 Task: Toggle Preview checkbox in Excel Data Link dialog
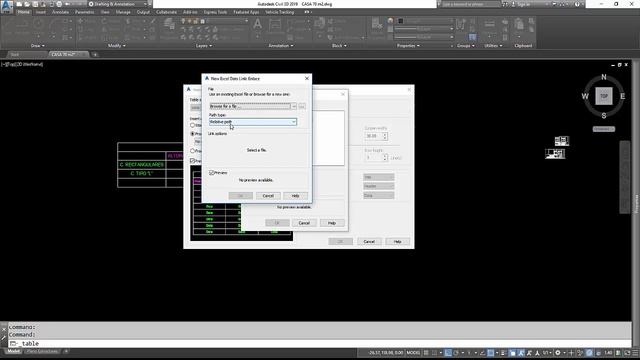211,173
